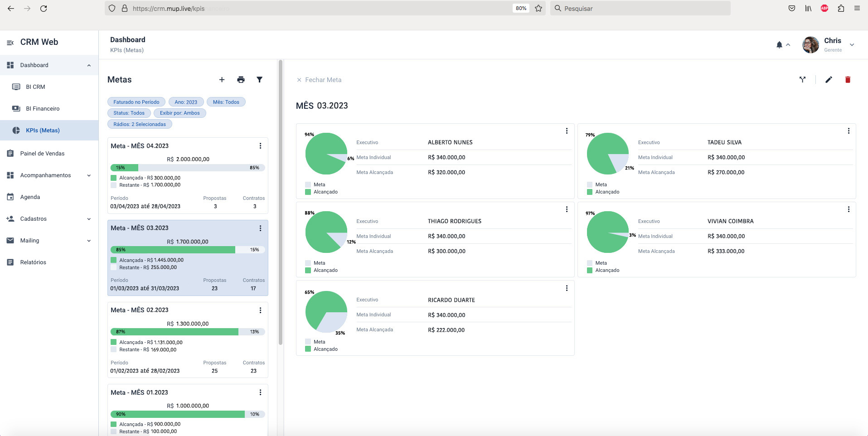Screen dimensions: 868x436
Task: Click metas list vertical scrollbar
Action: click(x=281, y=202)
